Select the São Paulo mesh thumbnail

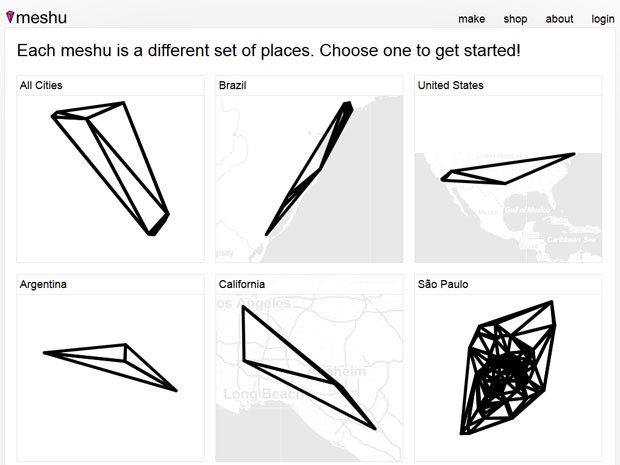pos(508,376)
